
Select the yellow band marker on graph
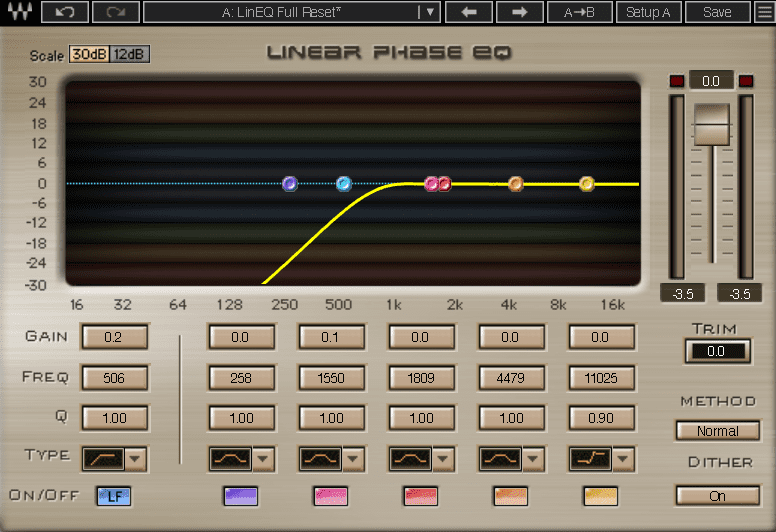pyautogui.click(x=587, y=184)
